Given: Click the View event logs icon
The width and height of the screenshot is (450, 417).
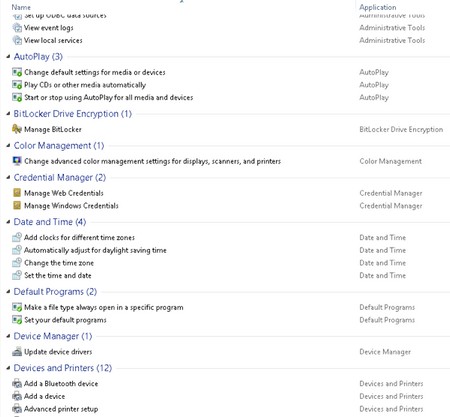Looking at the screenshot, I should [x=17, y=28].
